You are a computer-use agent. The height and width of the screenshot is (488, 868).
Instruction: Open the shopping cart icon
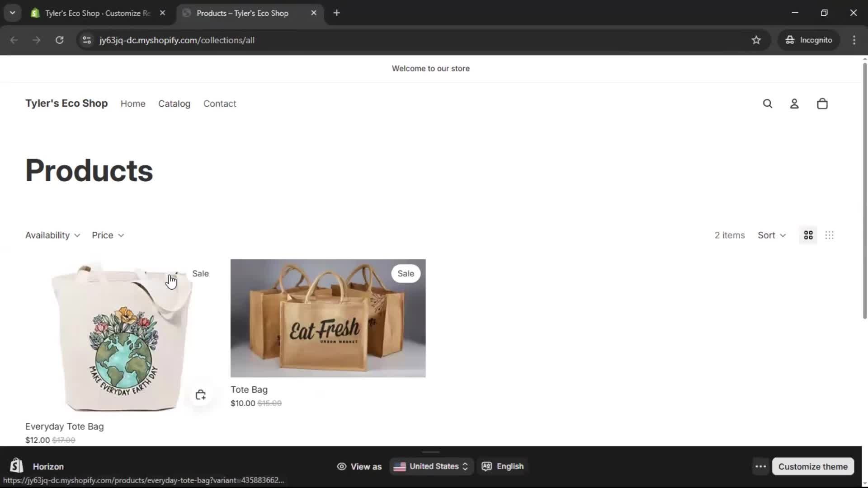(822, 103)
